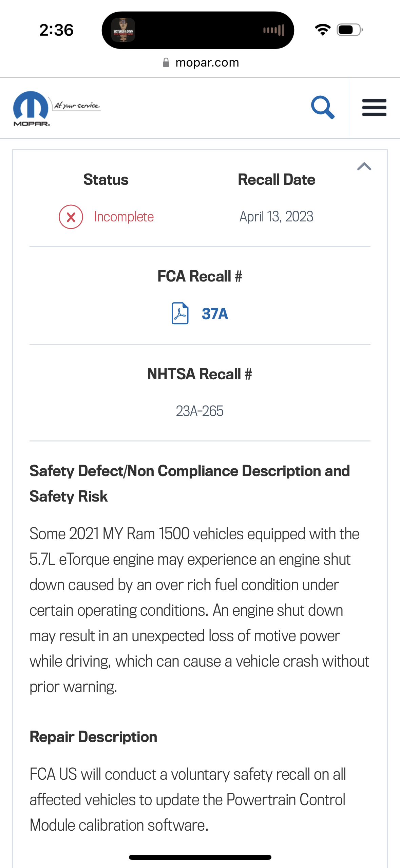Open the hamburger navigation menu
The width and height of the screenshot is (400, 868).
(374, 108)
